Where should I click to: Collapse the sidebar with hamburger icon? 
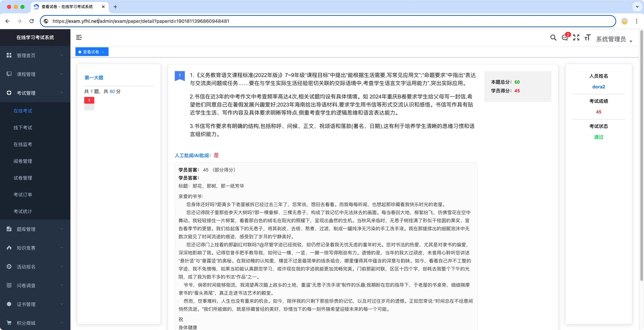(79, 38)
